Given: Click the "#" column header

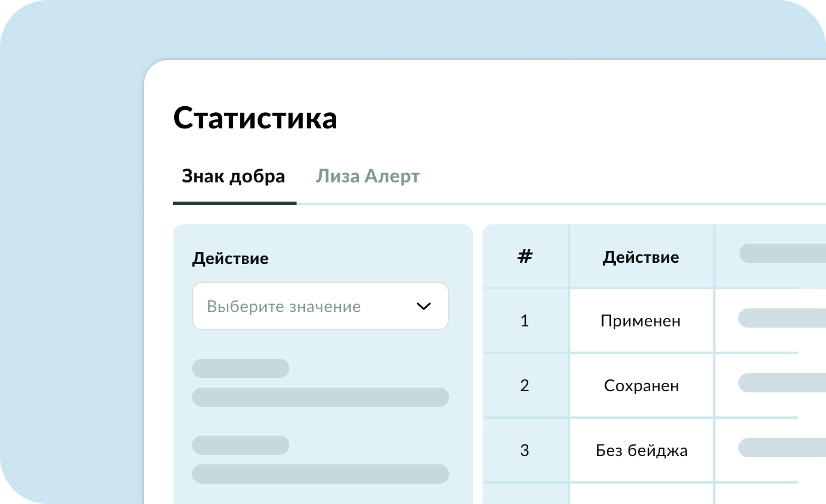Looking at the screenshot, I should 525,257.
